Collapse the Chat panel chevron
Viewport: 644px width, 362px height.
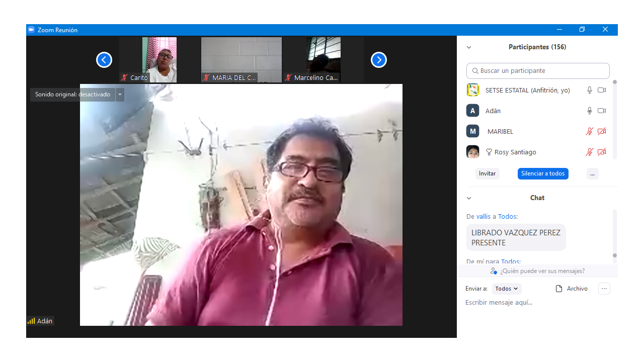pos(469,198)
